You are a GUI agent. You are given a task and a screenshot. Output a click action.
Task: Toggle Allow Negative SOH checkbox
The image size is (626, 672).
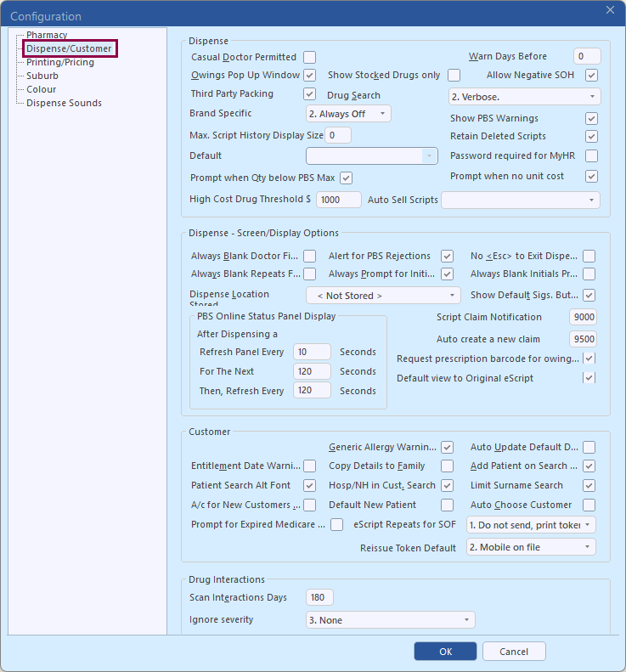tap(592, 75)
